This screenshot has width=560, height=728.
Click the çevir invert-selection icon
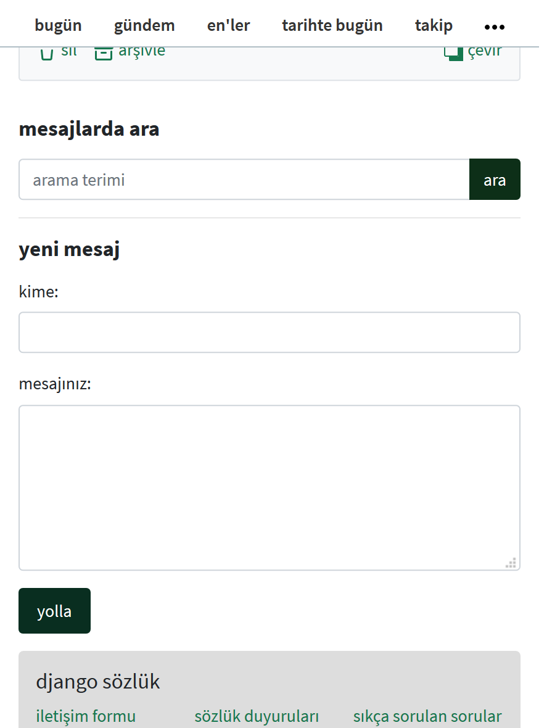pos(453,53)
